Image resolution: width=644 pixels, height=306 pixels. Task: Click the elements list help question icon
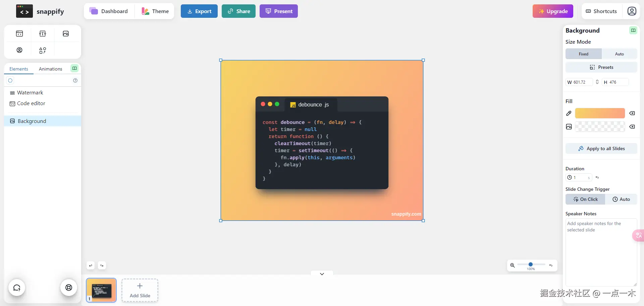pyautogui.click(x=75, y=80)
